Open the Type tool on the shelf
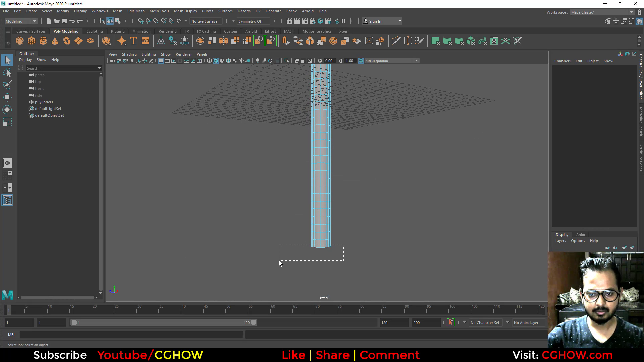644x362 pixels. [x=133, y=41]
